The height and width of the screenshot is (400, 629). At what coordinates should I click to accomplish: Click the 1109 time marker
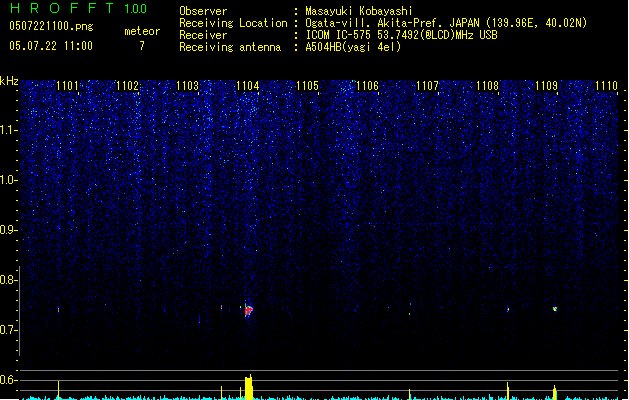(x=546, y=86)
